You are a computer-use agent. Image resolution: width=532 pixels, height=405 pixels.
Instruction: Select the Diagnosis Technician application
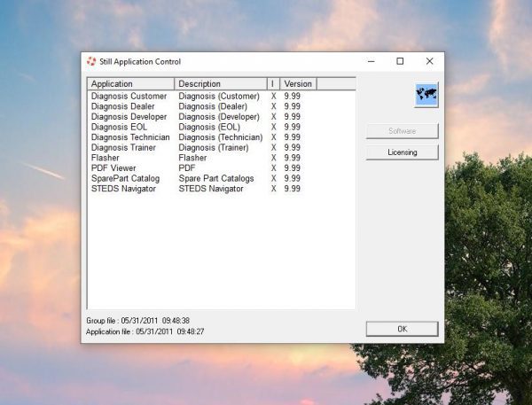pyautogui.click(x=130, y=137)
